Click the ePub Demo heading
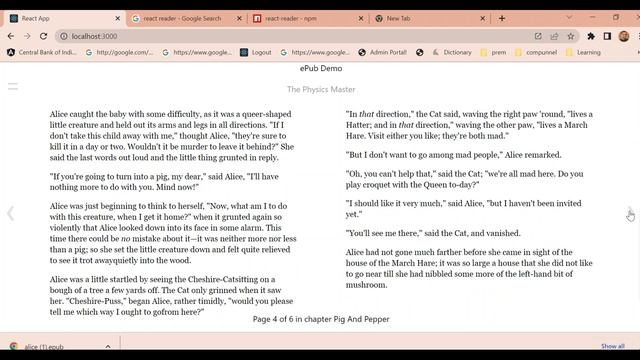The width and height of the screenshot is (640, 360). [x=321, y=68]
